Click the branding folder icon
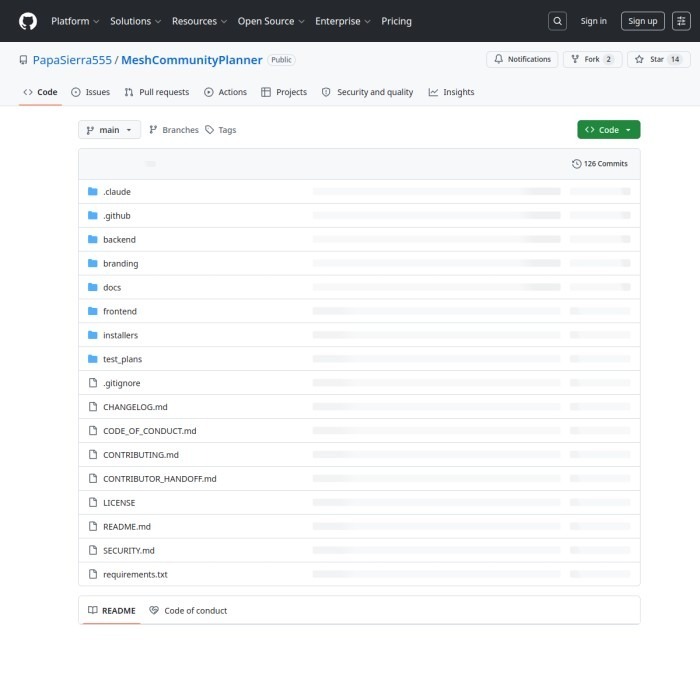This screenshot has width=700, height=700. pos(92,263)
